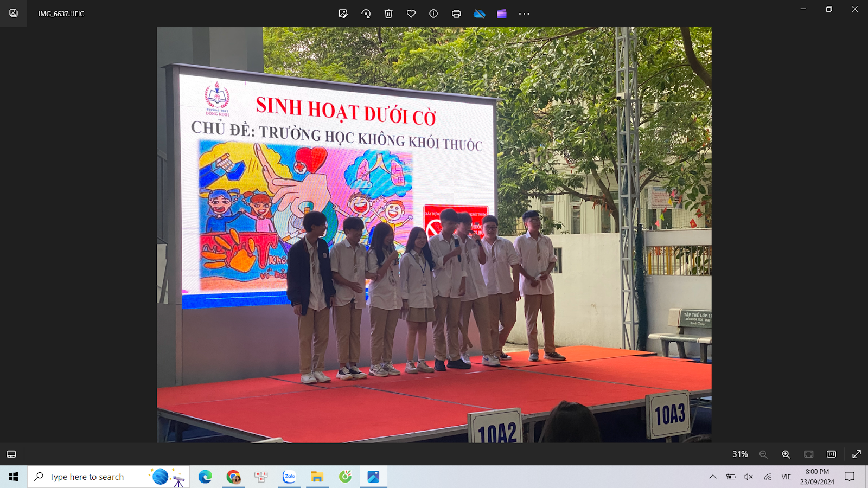Open Zalo from the taskbar
Viewport: 868px width, 488px height.
(x=289, y=477)
